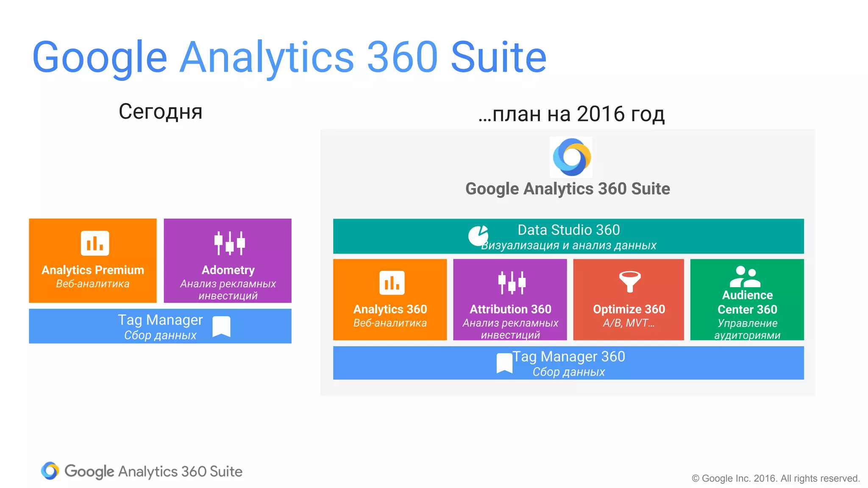Click the Analytics Premium bar chart icon
868x488 pixels.
[x=95, y=243]
